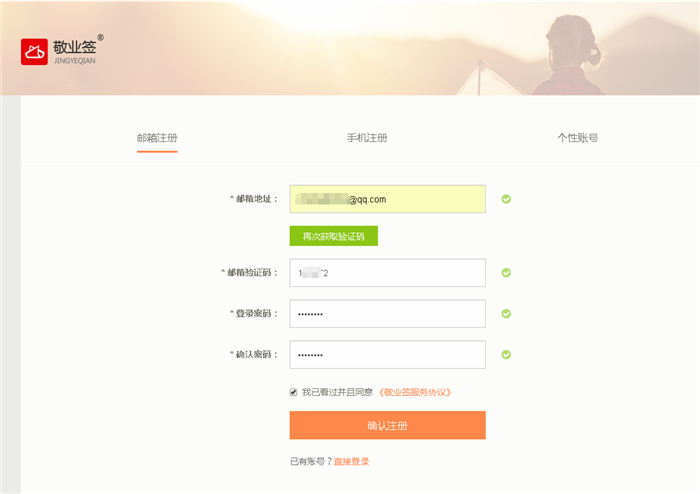
Task: Click into the 邮箱验证码 input field
Action: (387, 273)
